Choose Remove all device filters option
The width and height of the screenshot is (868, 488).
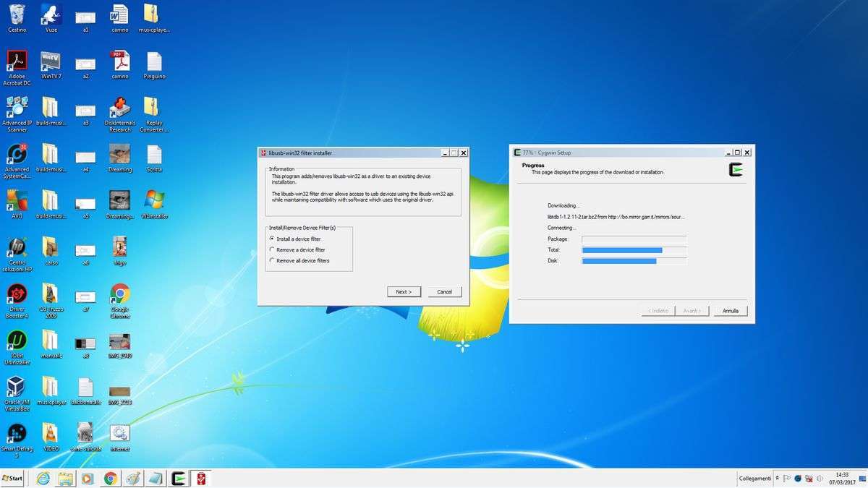pos(299,260)
